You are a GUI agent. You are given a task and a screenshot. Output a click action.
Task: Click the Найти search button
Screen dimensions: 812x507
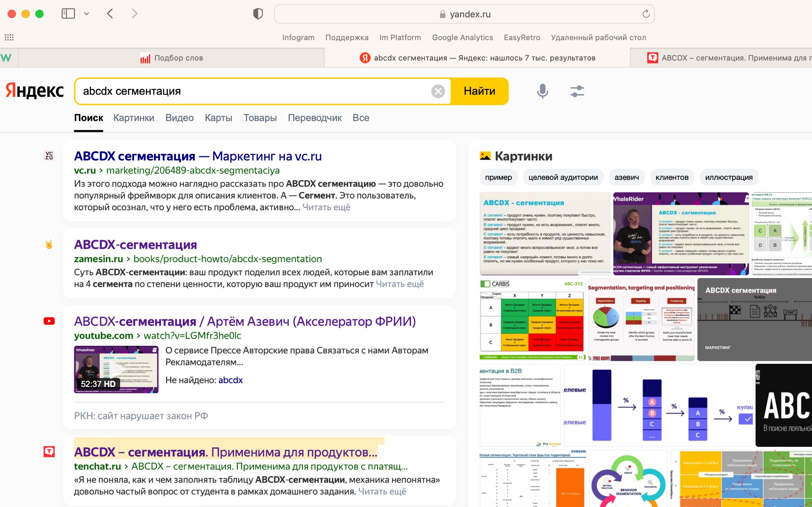tap(479, 91)
